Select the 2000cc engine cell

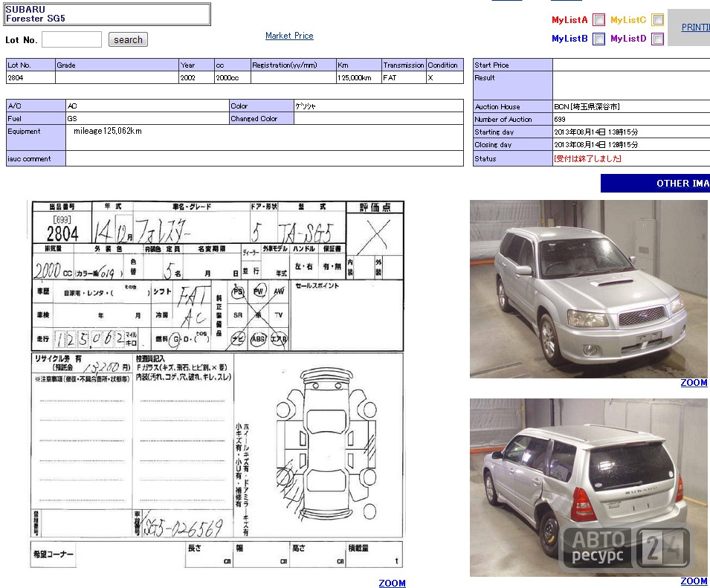click(233, 77)
